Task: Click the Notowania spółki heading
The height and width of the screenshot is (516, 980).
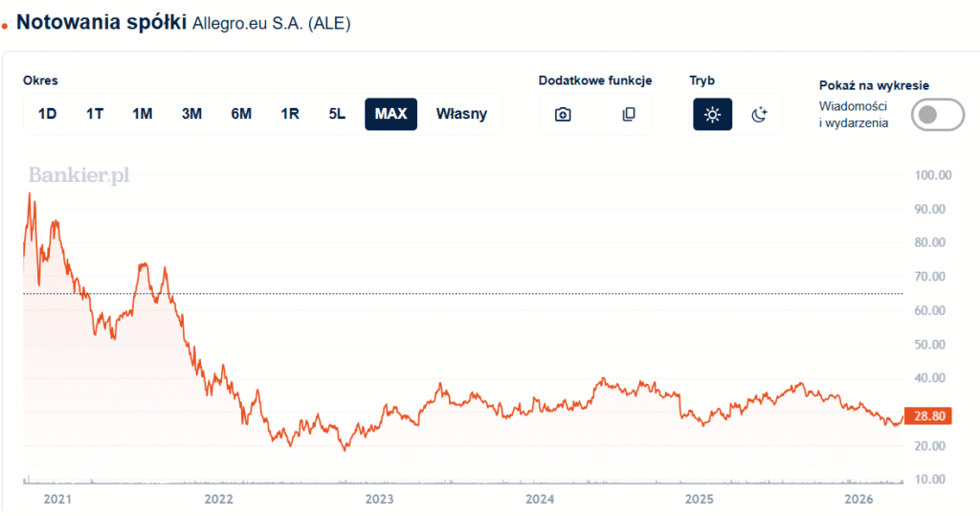Action: click(100, 22)
